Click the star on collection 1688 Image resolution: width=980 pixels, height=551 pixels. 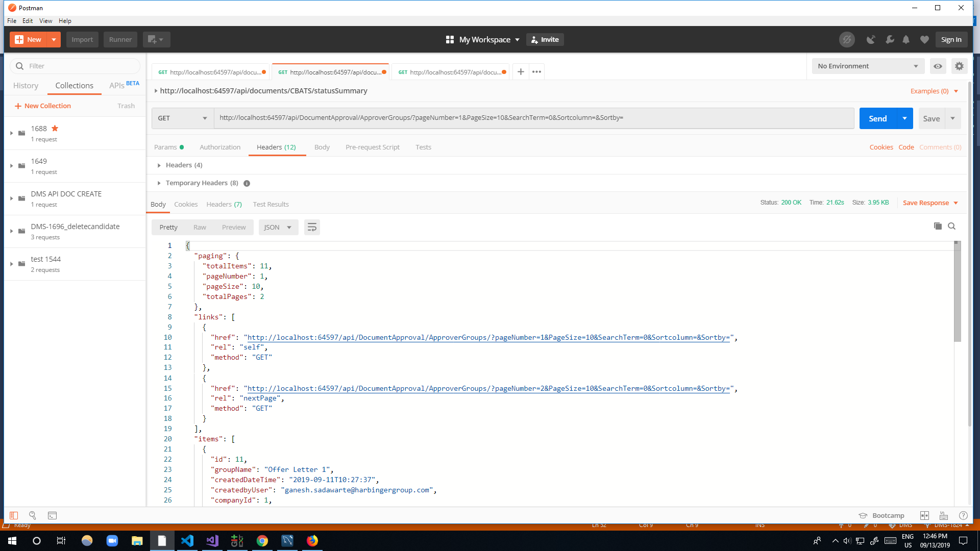[55, 129]
